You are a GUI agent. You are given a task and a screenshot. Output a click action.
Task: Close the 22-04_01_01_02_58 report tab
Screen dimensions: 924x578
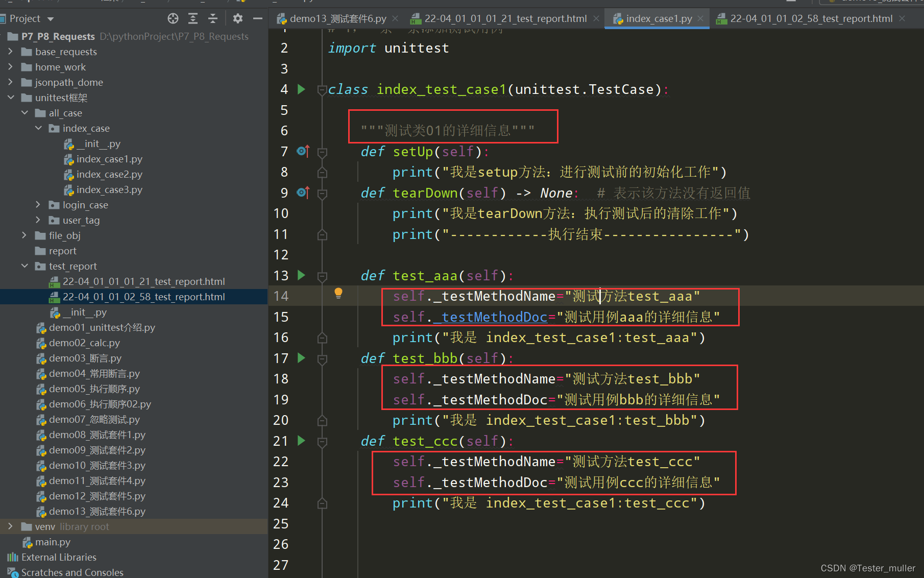coord(902,19)
